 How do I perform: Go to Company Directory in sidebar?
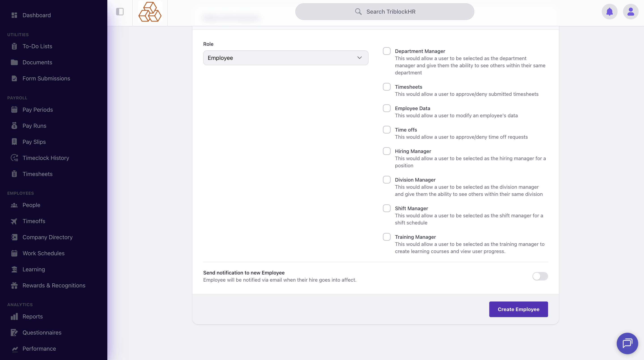47,237
